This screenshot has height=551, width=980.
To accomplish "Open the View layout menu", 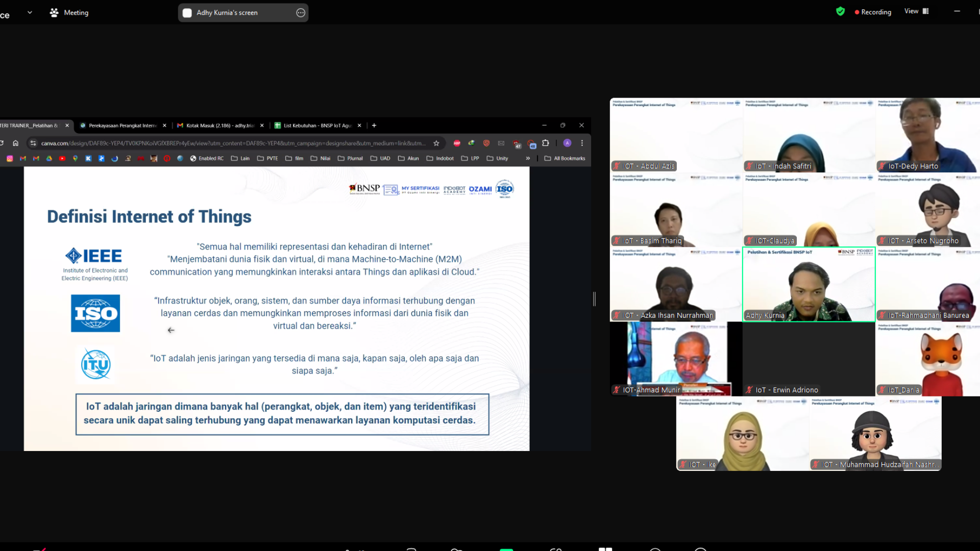I will [x=917, y=11].
